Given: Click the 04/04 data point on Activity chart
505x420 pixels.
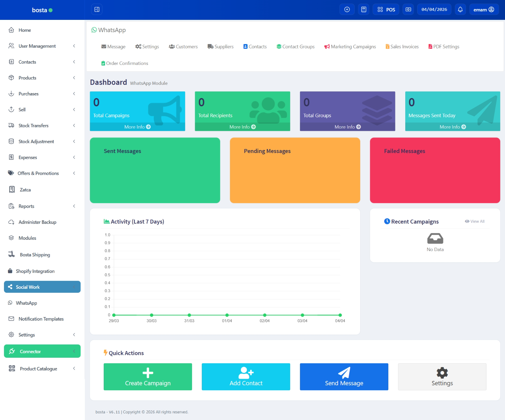Looking at the screenshot, I should (x=340, y=315).
